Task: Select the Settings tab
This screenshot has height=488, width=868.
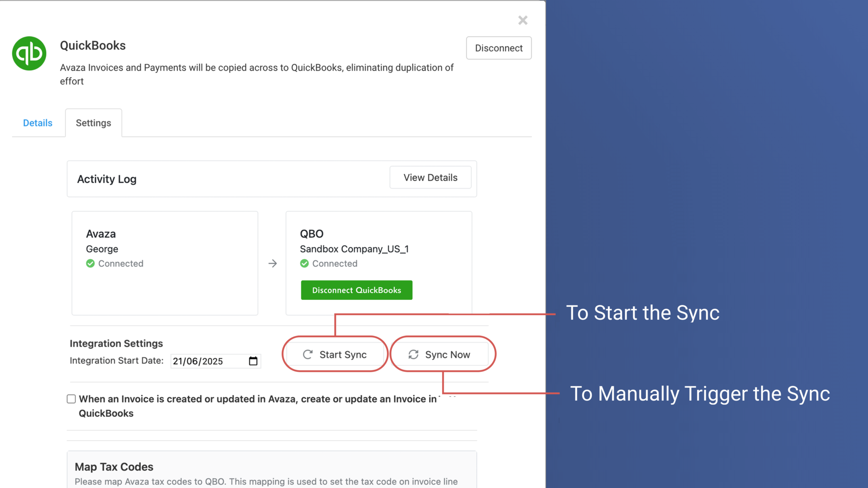Action: (93, 123)
